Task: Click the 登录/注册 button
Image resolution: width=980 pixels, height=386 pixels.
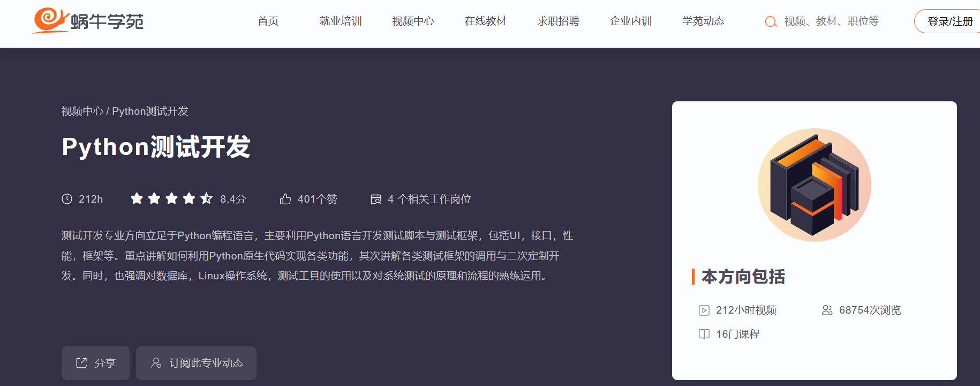Action: click(x=947, y=21)
